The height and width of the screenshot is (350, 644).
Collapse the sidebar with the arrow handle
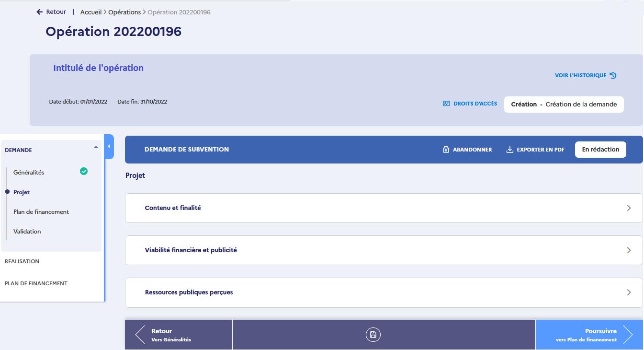click(109, 146)
